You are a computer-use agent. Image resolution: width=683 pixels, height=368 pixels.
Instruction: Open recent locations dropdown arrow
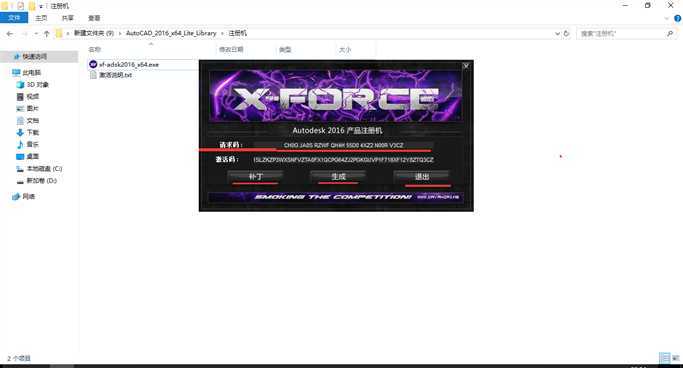36,34
